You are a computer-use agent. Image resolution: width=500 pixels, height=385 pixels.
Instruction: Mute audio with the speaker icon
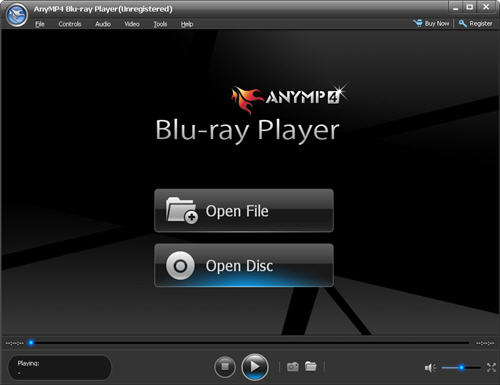click(430, 368)
